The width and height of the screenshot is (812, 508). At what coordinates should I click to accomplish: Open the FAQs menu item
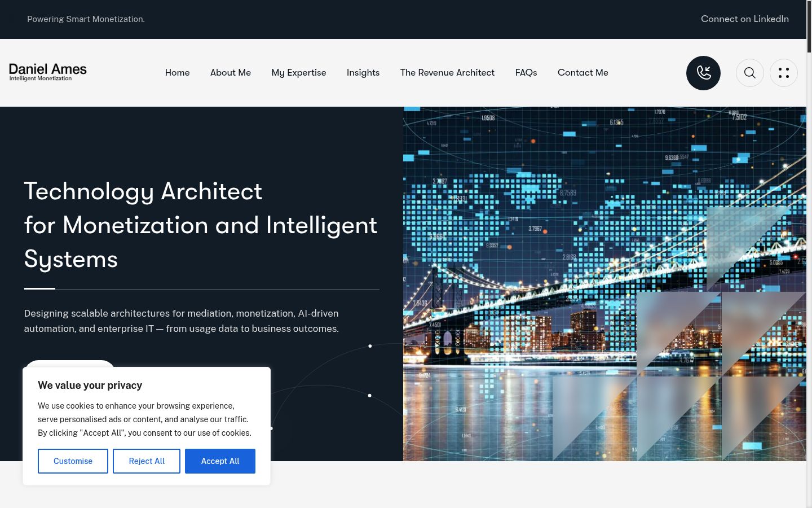(x=526, y=72)
